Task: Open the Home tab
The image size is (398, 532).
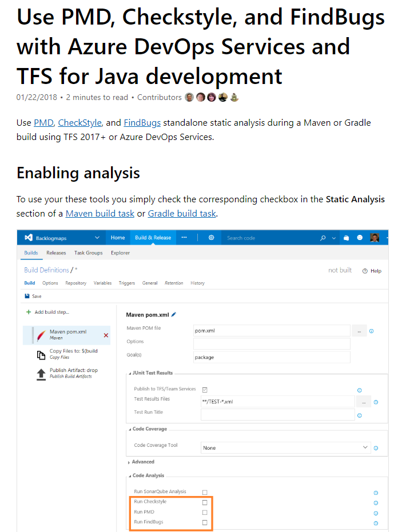Action: 118,238
